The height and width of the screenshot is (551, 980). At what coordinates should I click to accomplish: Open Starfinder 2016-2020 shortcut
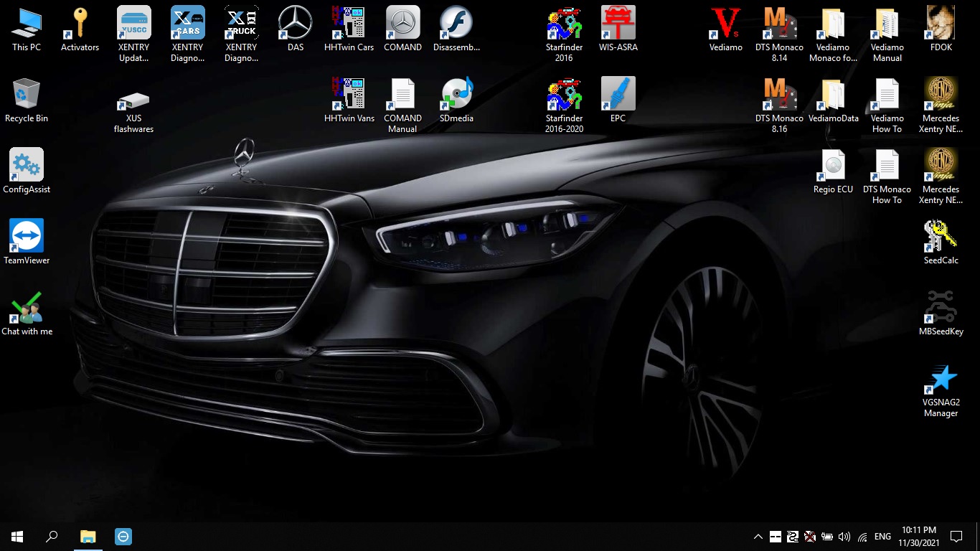click(564, 95)
